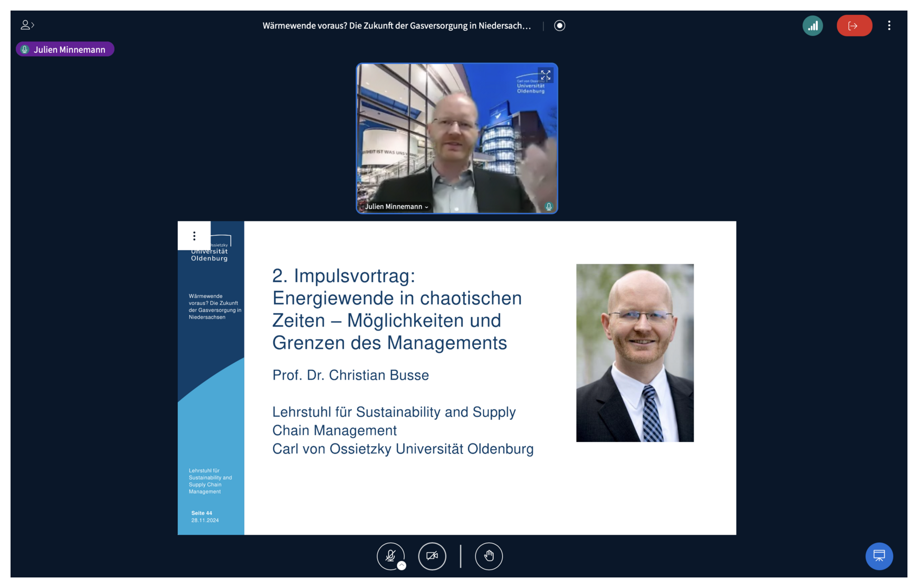Open the top-right options menu
The image size is (918, 588).
pyautogui.click(x=889, y=26)
